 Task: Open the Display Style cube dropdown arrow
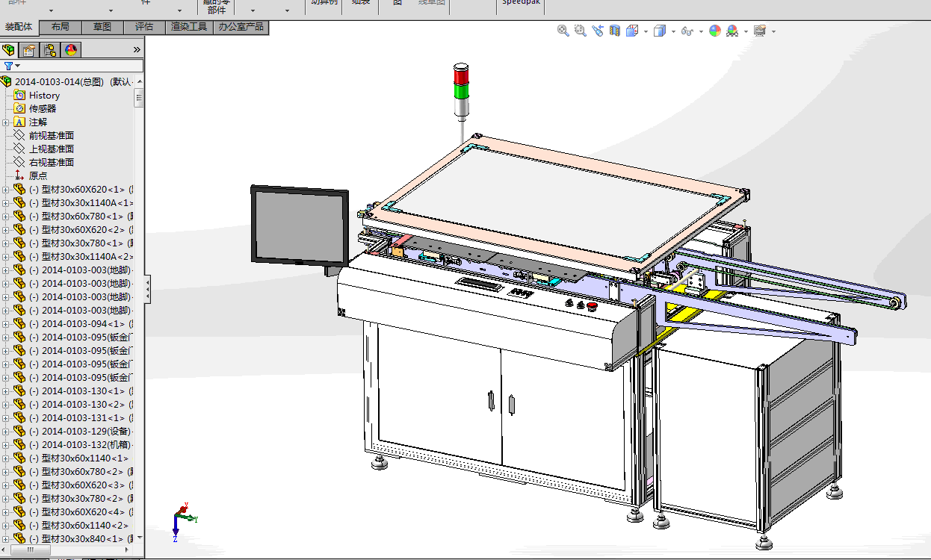[673, 31]
